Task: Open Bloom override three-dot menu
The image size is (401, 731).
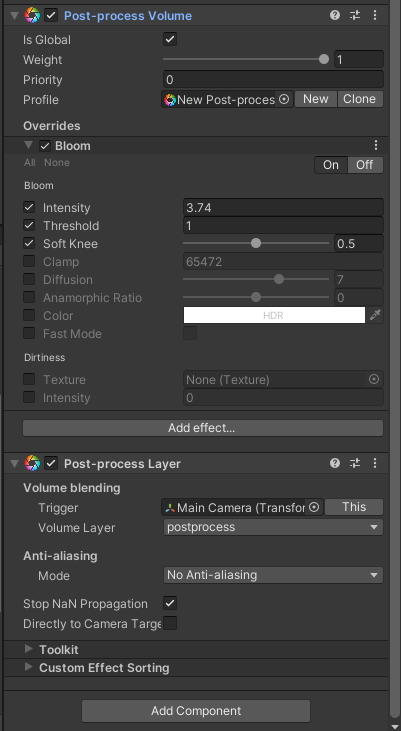Action: [x=376, y=145]
